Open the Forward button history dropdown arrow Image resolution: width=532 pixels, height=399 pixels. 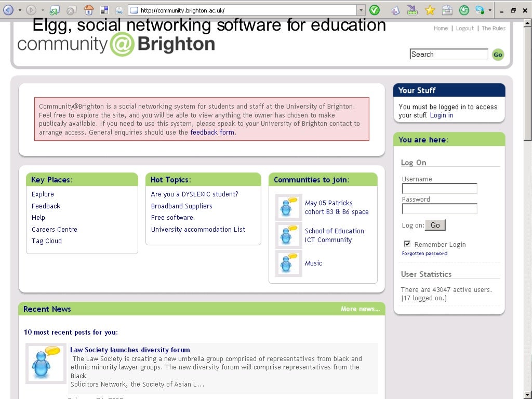coord(43,10)
